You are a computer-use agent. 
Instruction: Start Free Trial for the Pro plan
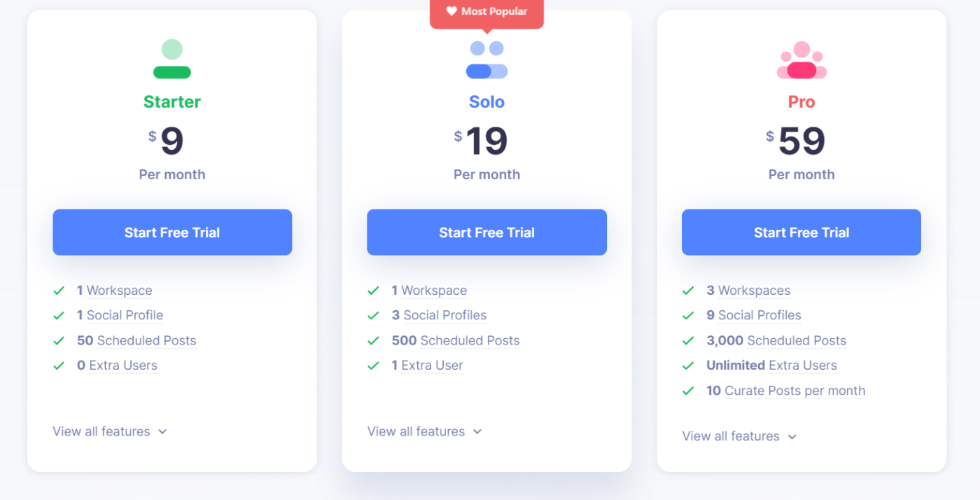click(801, 232)
